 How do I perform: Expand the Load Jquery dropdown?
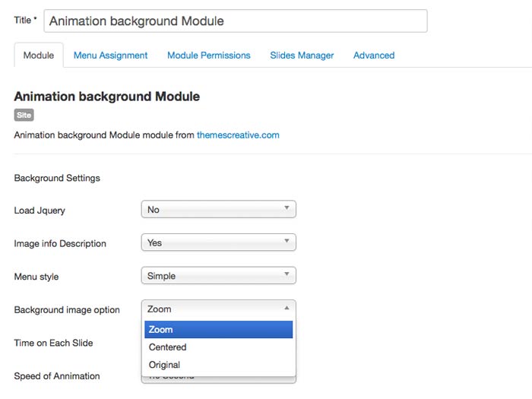tap(218, 210)
